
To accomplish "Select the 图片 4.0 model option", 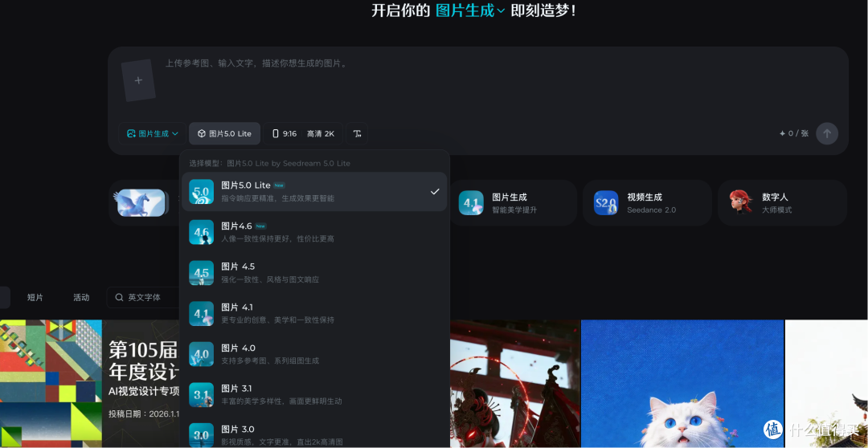I will click(314, 354).
